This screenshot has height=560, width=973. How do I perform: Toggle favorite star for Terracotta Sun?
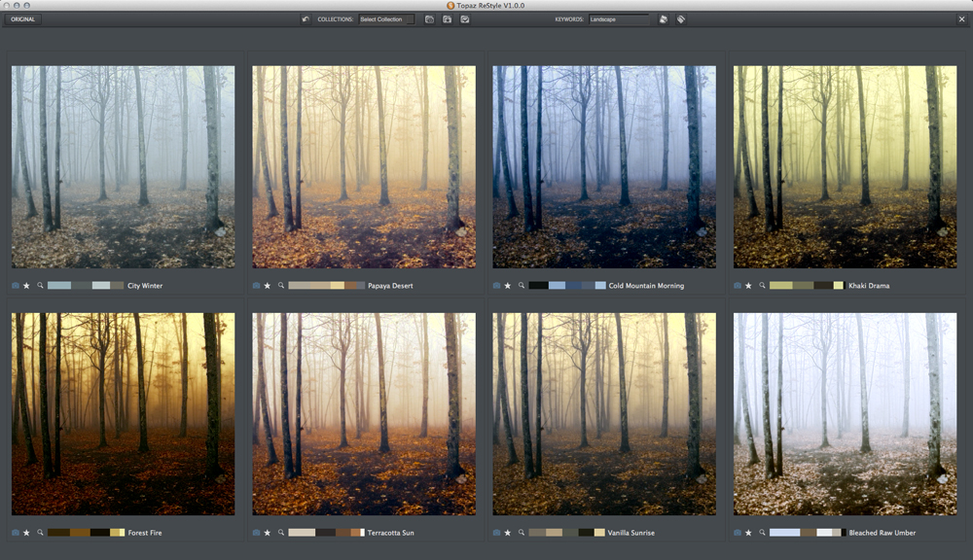(x=268, y=533)
